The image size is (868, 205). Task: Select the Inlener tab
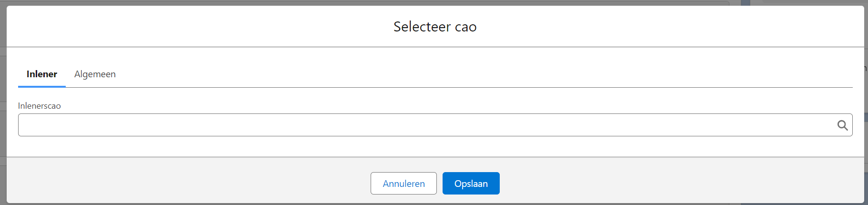click(42, 74)
